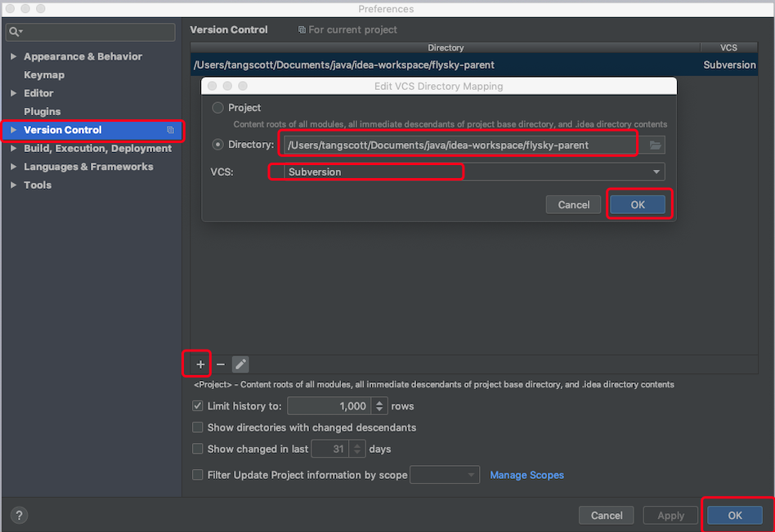775x532 pixels.
Task: Click the VCS column header
Action: tap(728, 47)
